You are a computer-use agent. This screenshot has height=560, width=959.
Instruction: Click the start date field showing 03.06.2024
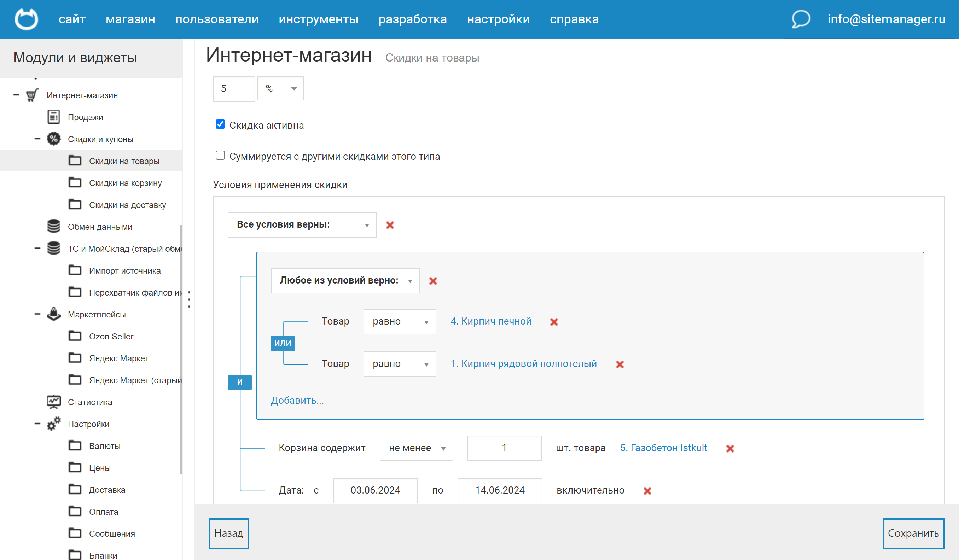[375, 490]
